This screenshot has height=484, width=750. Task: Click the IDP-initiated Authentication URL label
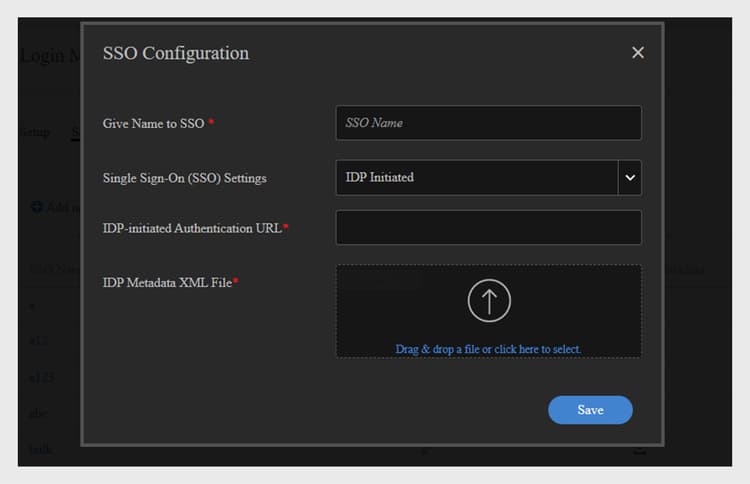point(192,228)
